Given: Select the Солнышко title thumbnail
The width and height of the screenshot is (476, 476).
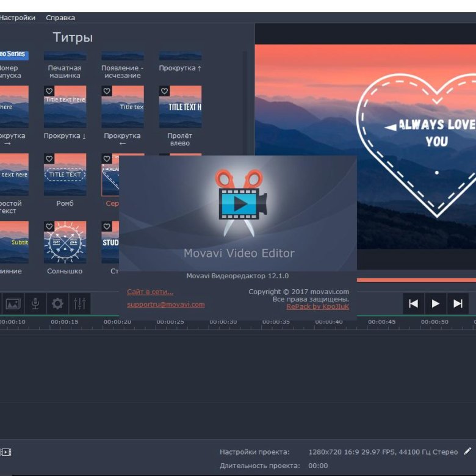Looking at the screenshot, I should point(65,242).
